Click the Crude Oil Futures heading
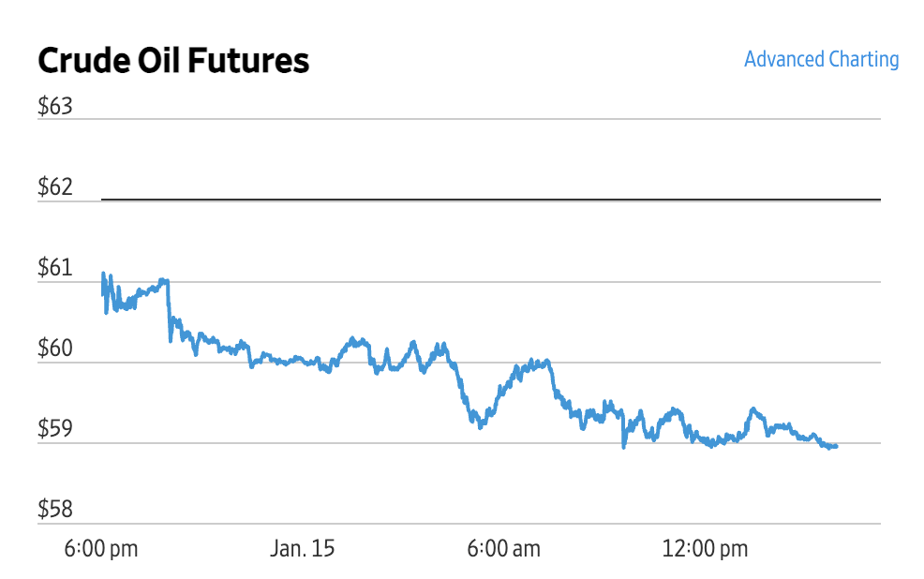924x579 pixels. click(173, 61)
